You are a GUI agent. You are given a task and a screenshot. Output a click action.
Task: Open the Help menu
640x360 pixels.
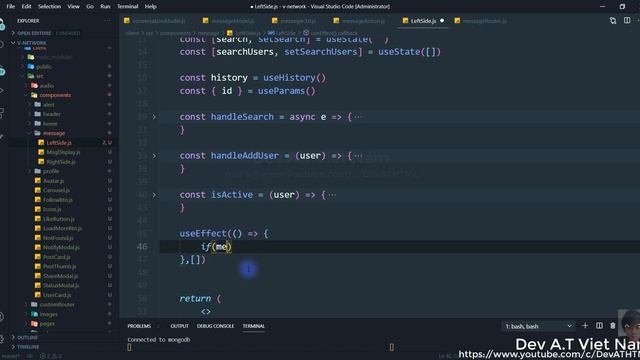click(x=150, y=7)
